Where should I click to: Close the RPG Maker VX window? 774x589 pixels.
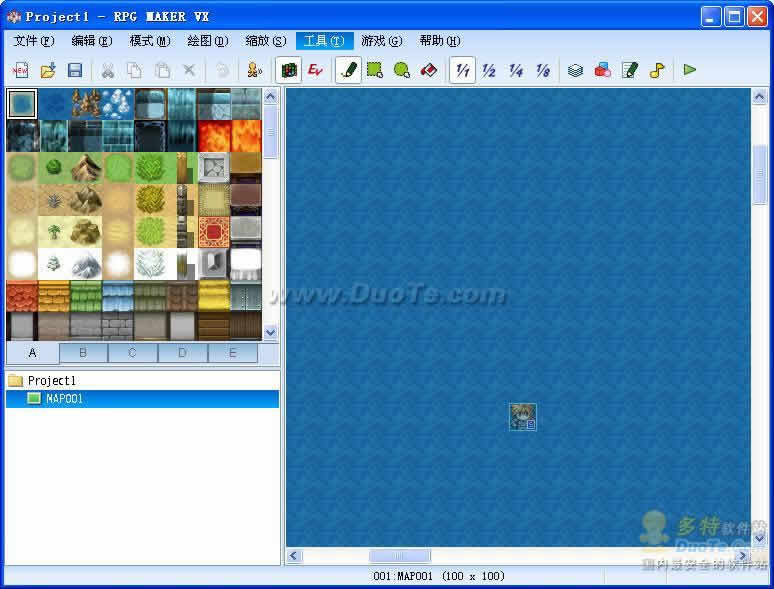[757, 17]
